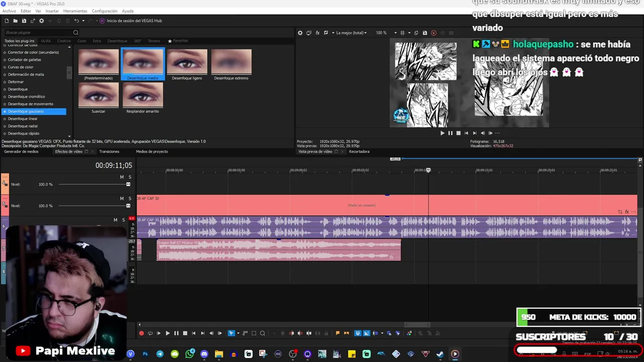Screen dimensions: 644x362
Task: Select the Dragon Ball GT Música audio clip
Action: [x=279, y=250]
